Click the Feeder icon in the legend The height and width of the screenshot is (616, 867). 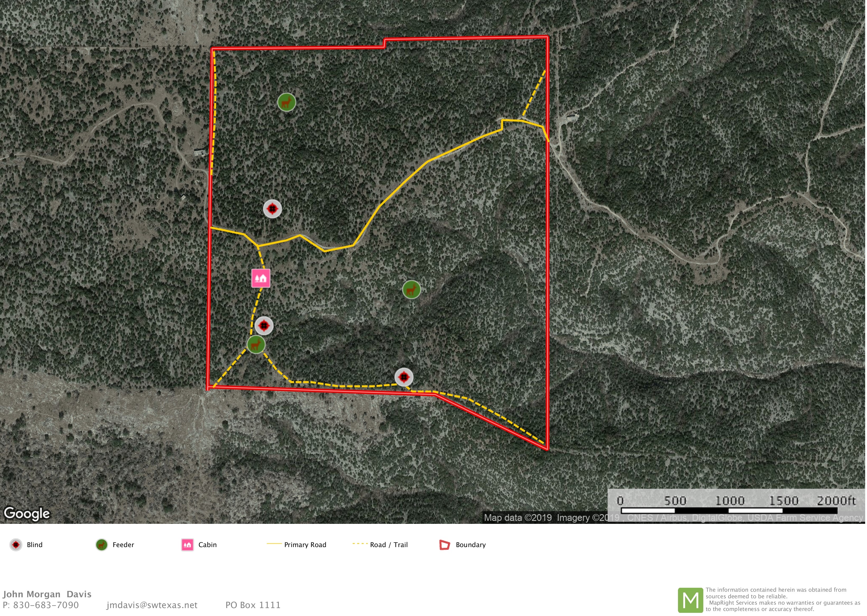click(x=101, y=545)
